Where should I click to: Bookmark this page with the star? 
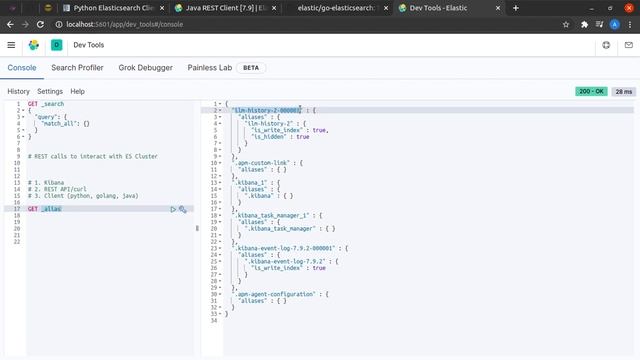(566, 24)
